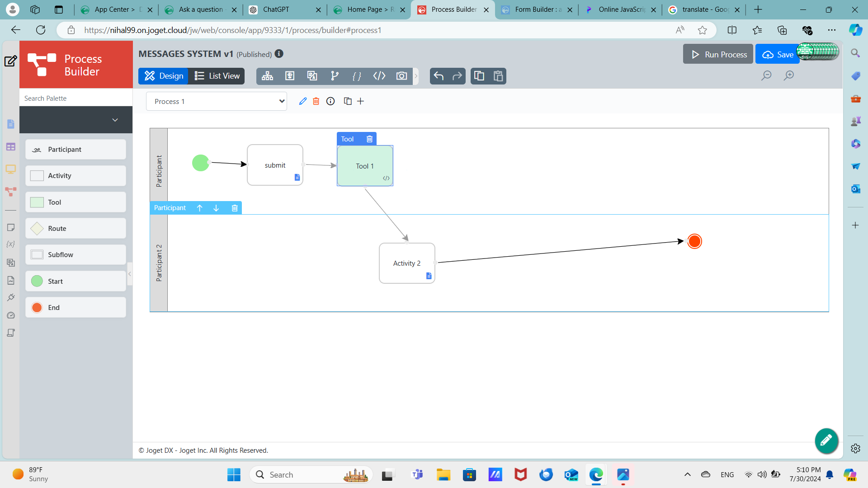
Task: Open the code view brackets icon
Action: tap(379, 76)
